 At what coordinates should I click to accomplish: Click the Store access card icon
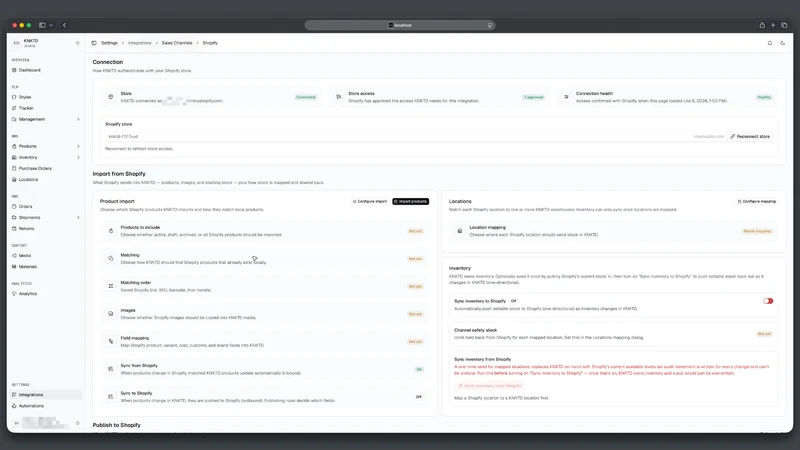point(338,97)
